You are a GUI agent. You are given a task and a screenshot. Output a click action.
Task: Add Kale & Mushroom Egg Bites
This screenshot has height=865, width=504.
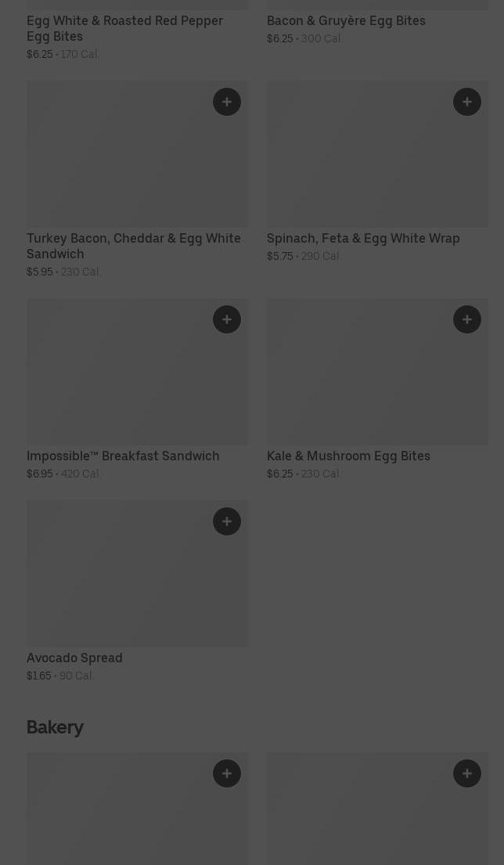point(467,319)
